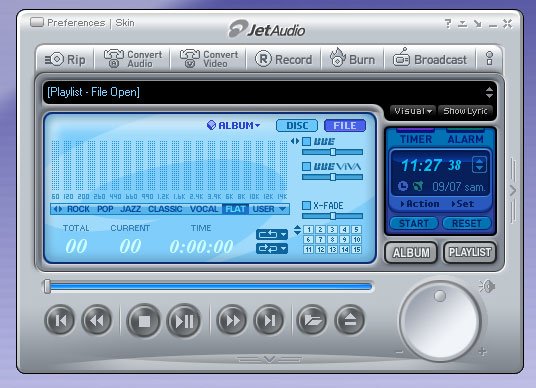Click the Preferences menu icon box
Viewport: 536px width, 388px height.
click(x=37, y=22)
